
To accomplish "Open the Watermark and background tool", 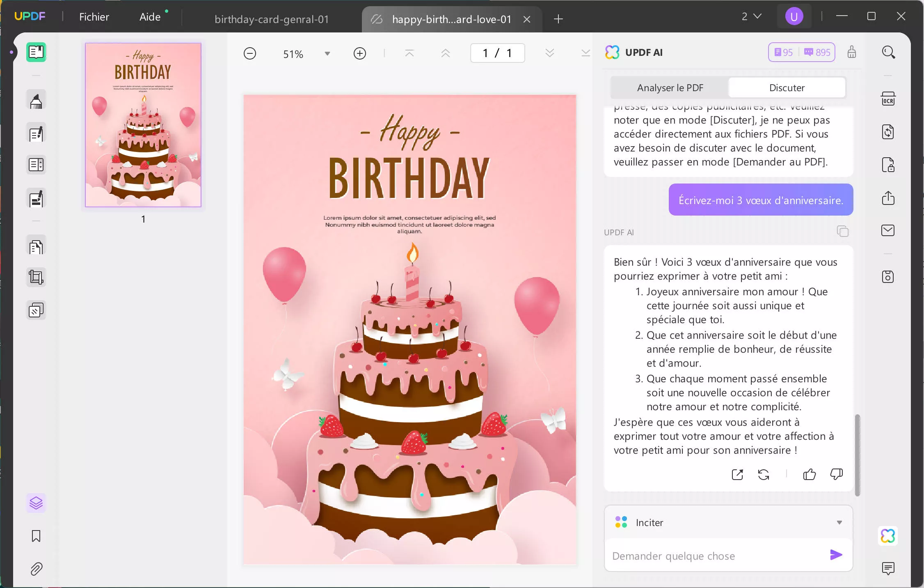I will click(x=36, y=310).
